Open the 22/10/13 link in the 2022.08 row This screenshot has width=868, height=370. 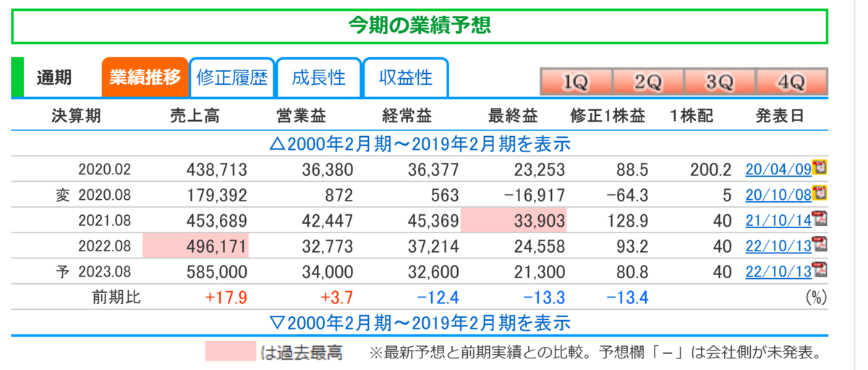click(x=778, y=246)
